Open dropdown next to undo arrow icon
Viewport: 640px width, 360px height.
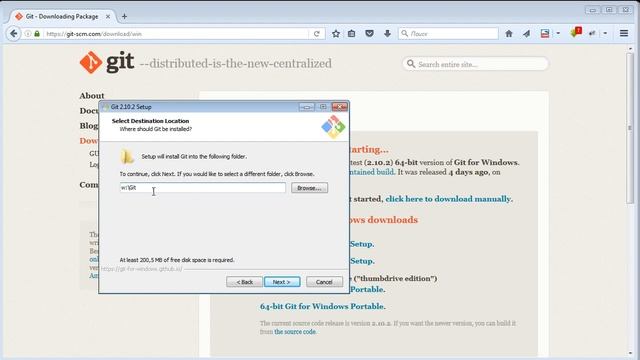coord(605,34)
